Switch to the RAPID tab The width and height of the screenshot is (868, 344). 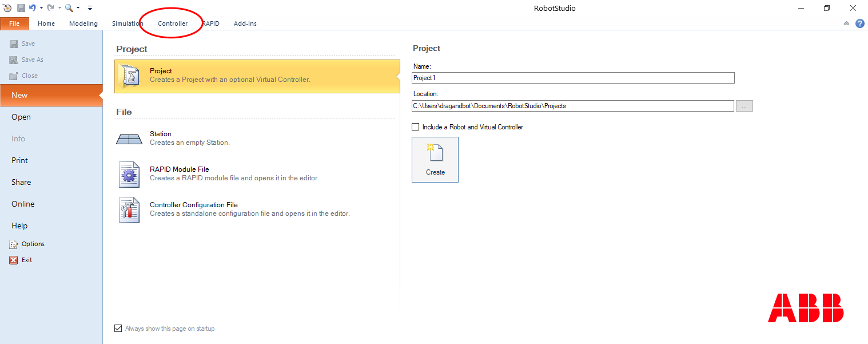point(210,23)
